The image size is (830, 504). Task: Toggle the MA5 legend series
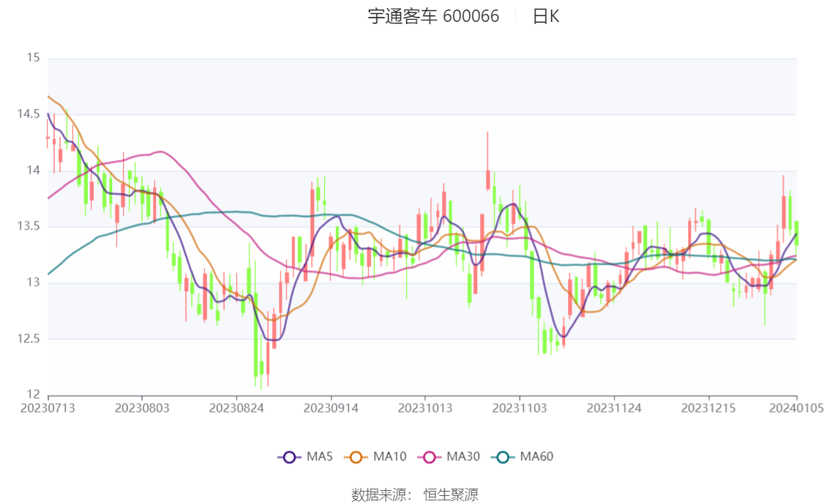point(305,457)
